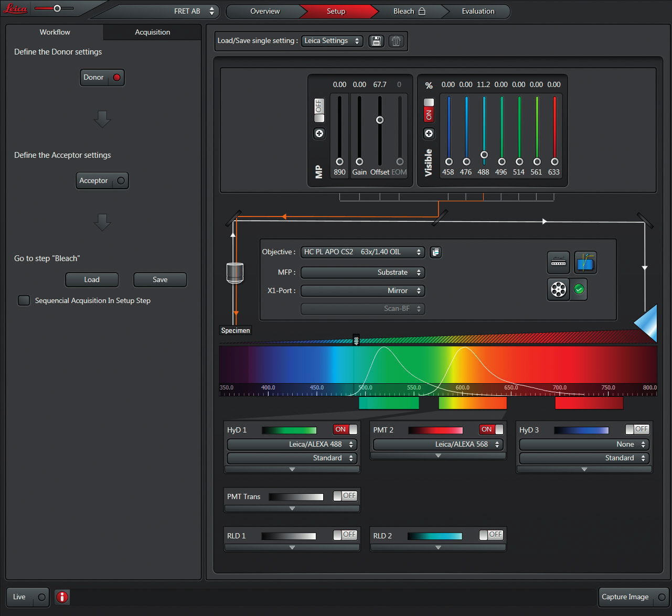672x616 pixels.
Task: Click the 488 laser line marker on spectrum
Action: 356,340
